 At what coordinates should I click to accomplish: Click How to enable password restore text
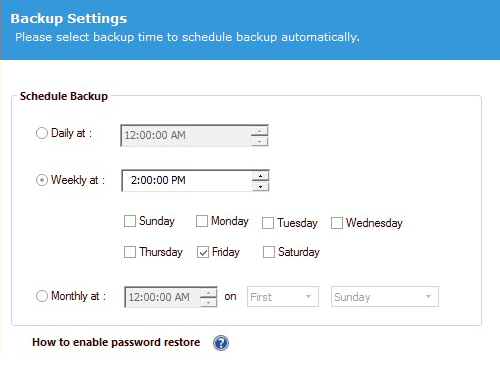116,342
